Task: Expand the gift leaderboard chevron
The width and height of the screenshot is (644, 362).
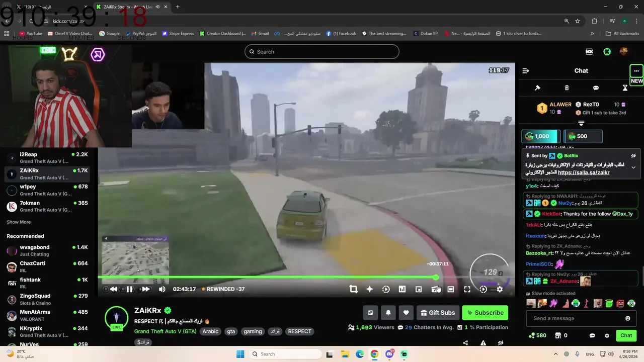Action: (x=581, y=123)
